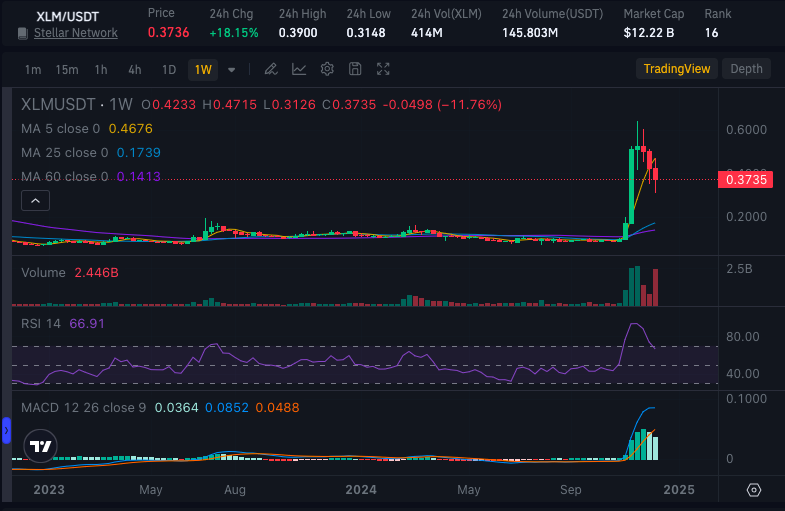Open the more intervals dropdown arrow
Viewport: 785px width, 511px height.
[231, 70]
